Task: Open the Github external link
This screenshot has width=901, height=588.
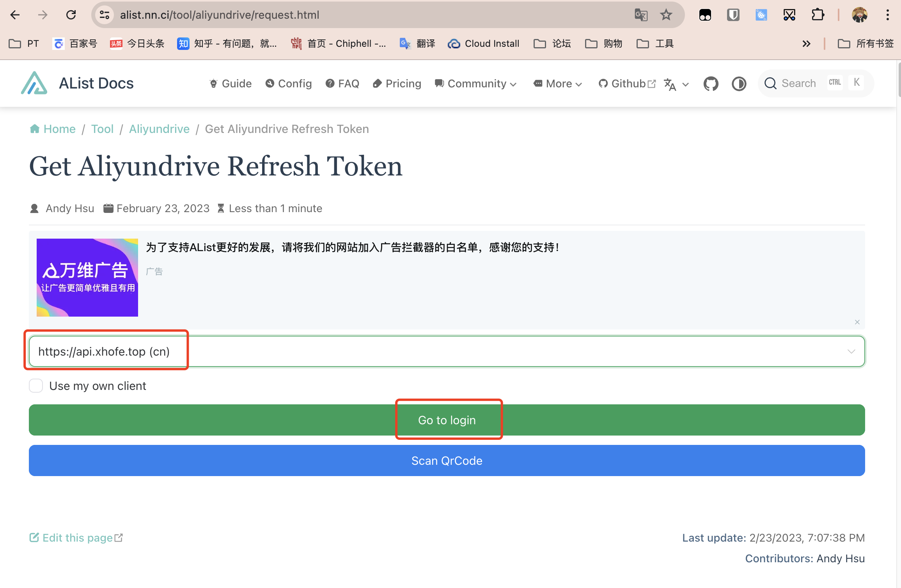Action: pyautogui.click(x=627, y=83)
